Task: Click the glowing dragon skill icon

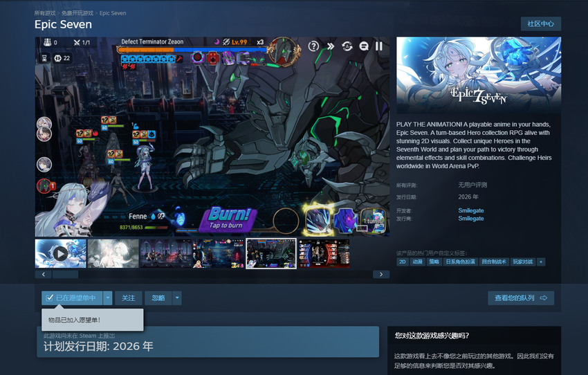Action: [318, 221]
